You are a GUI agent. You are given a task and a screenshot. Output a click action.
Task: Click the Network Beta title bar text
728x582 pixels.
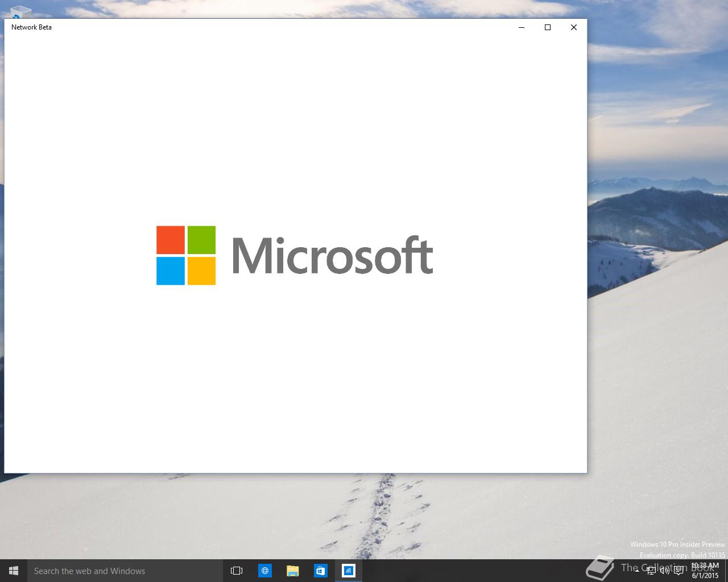pyautogui.click(x=31, y=27)
